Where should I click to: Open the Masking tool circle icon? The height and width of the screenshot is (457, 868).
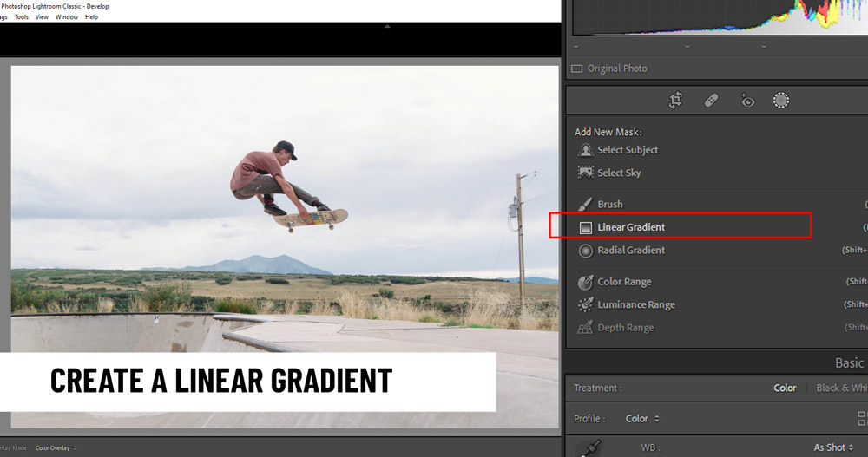pyautogui.click(x=781, y=101)
